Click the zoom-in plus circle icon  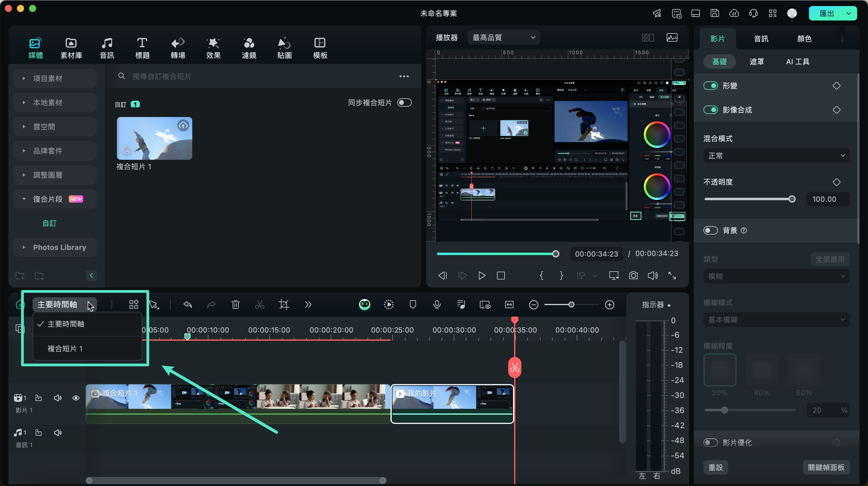pyautogui.click(x=609, y=305)
